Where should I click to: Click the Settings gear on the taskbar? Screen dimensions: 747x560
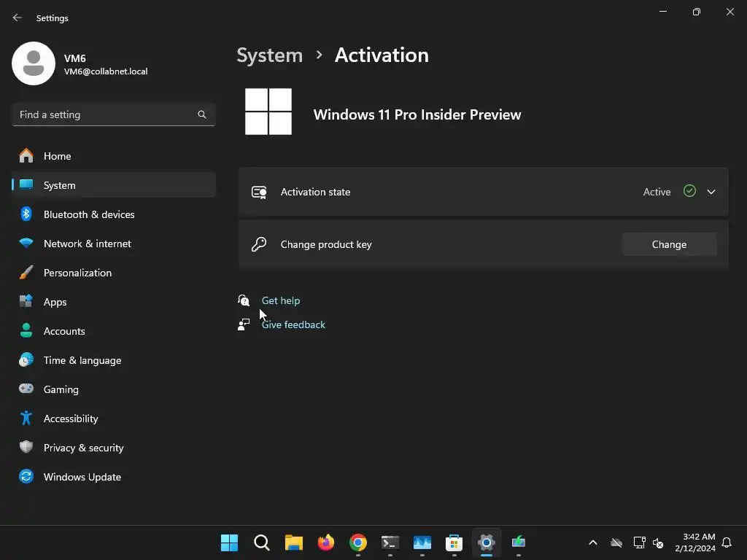click(x=487, y=542)
